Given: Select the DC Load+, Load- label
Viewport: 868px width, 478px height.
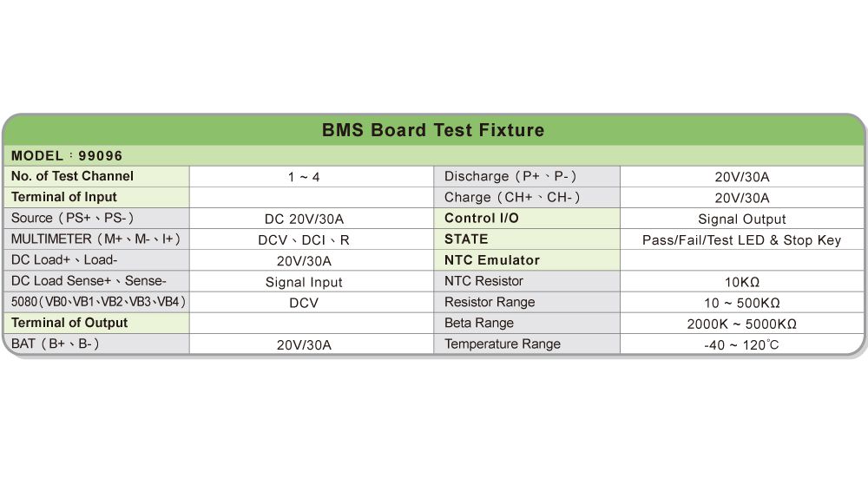Looking at the screenshot, I should [x=64, y=259].
